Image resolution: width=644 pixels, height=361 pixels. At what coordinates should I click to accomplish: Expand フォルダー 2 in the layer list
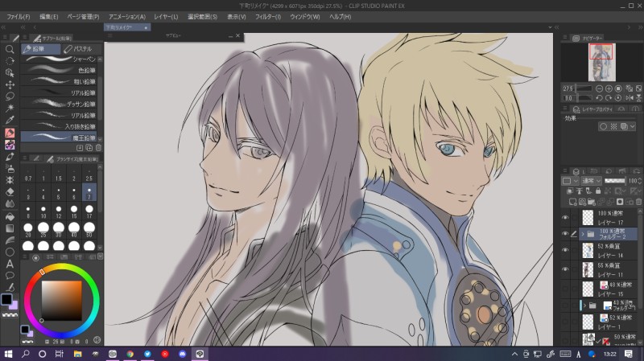point(583,234)
